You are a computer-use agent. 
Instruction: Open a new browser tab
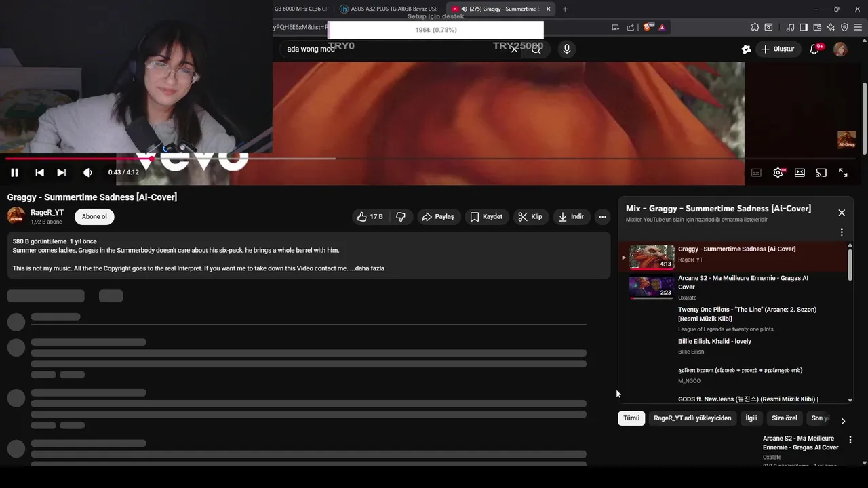[565, 9]
